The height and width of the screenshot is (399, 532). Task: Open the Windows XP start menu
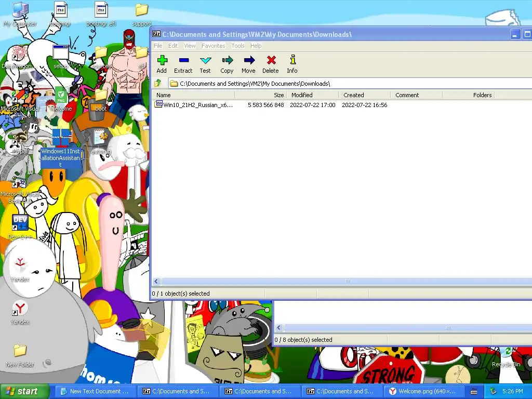coord(24,391)
